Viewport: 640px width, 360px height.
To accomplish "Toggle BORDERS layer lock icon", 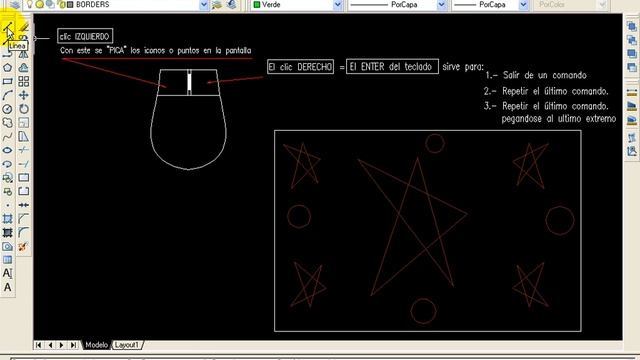I will (62, 4).
